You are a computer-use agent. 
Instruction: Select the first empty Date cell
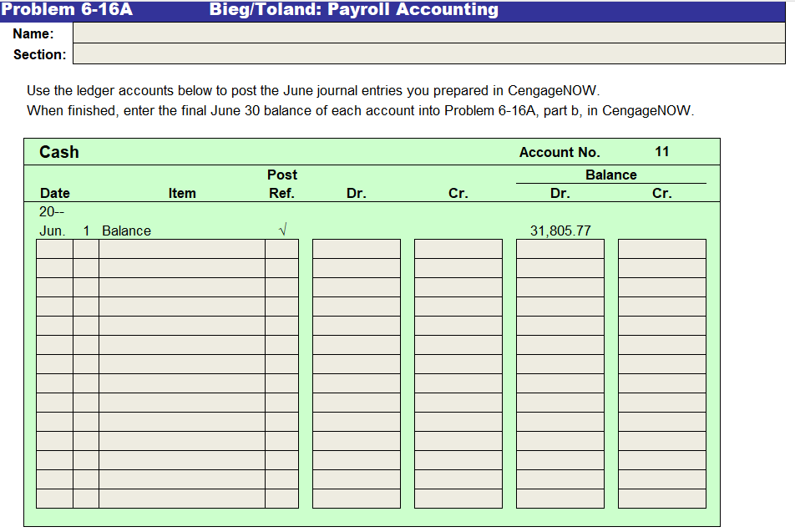pos(55,246)
